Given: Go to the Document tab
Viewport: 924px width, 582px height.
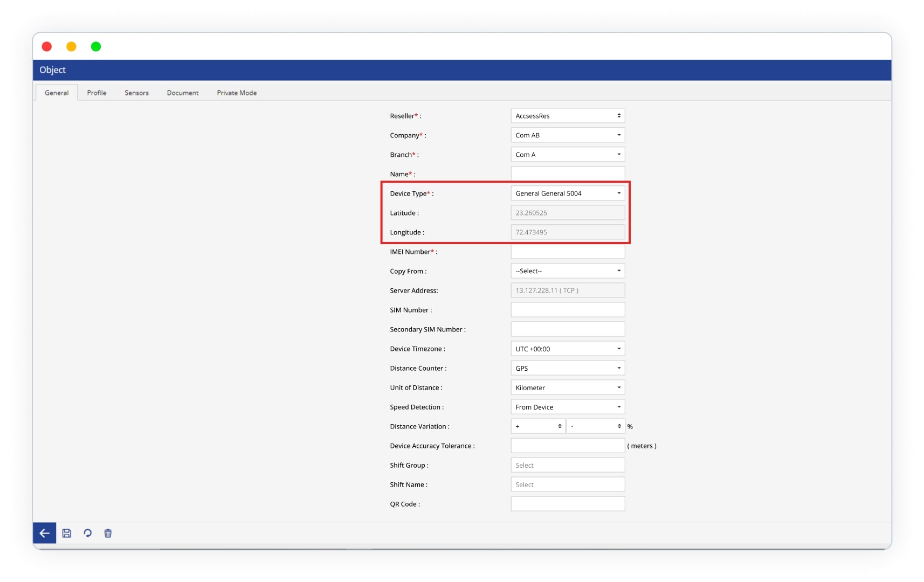Looking at the screenshot, I should pos(182,93).
